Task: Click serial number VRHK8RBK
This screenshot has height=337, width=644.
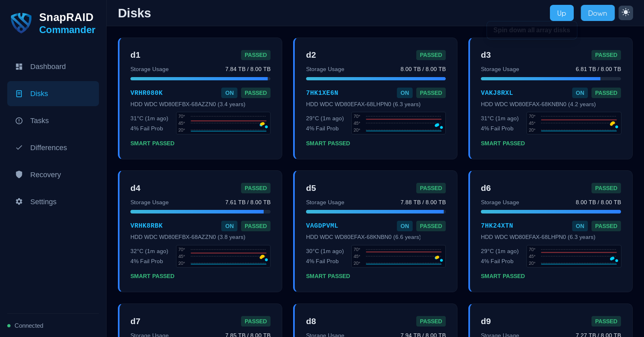Action: point(147,226)
